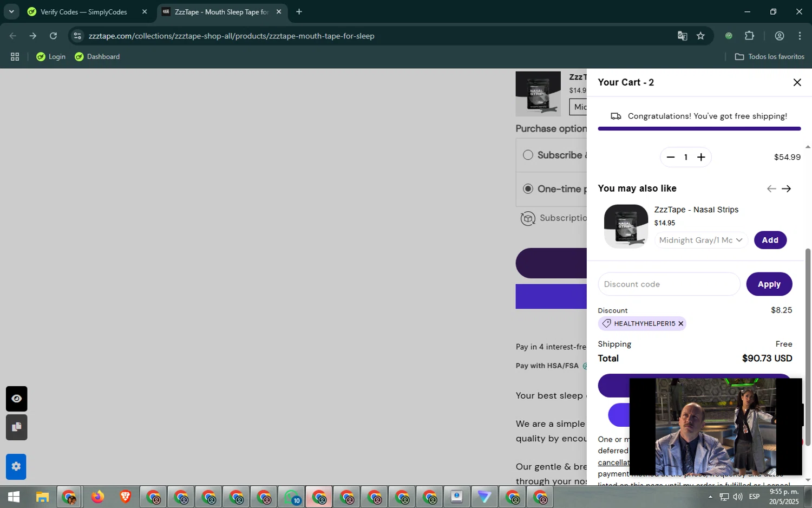Show next recommended product arrow
812x508 pixels.
(x=787, y=188)
